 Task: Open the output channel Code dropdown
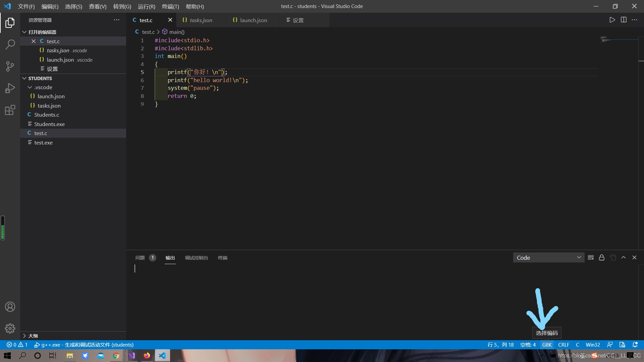[548, 257]
